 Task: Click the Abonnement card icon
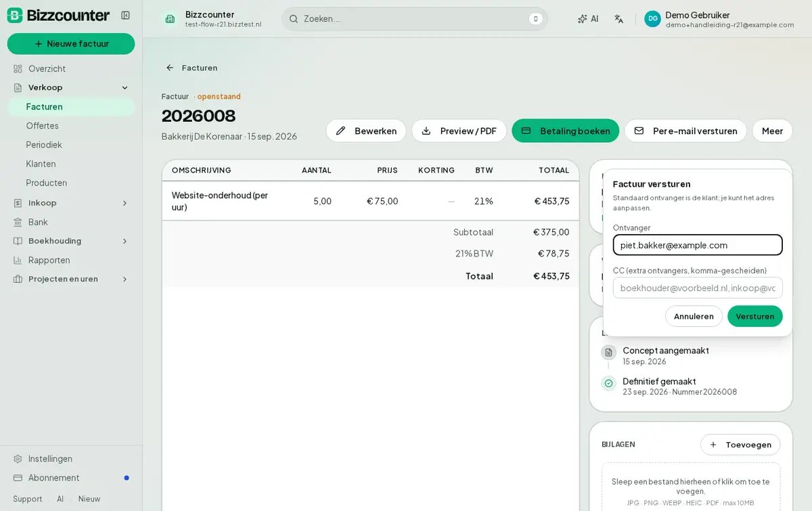[18, 478]
